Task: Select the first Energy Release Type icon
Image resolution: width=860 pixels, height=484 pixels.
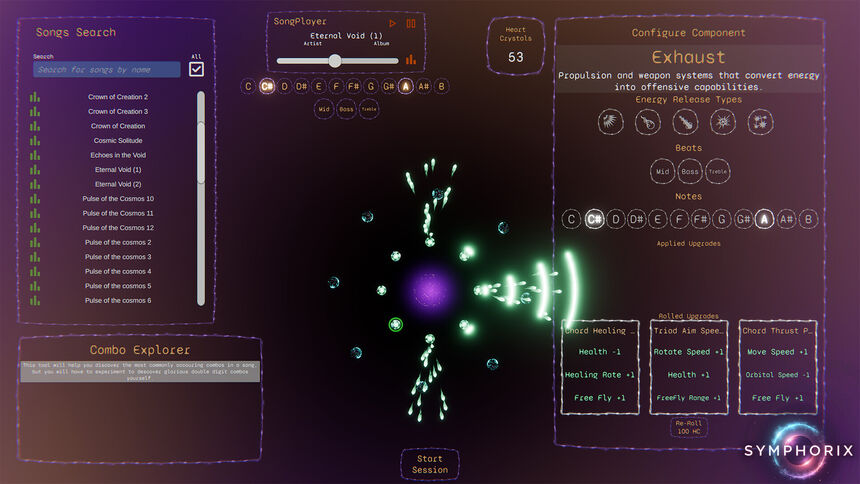Action: point(611,123)
